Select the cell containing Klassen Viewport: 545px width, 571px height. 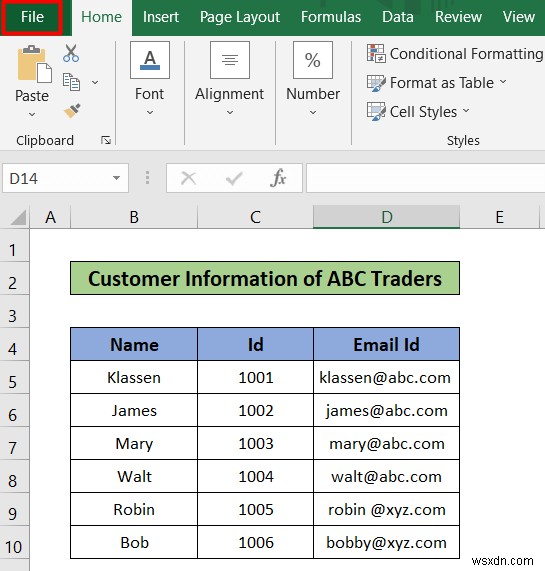pyautogui.click(x=134, y=377)
